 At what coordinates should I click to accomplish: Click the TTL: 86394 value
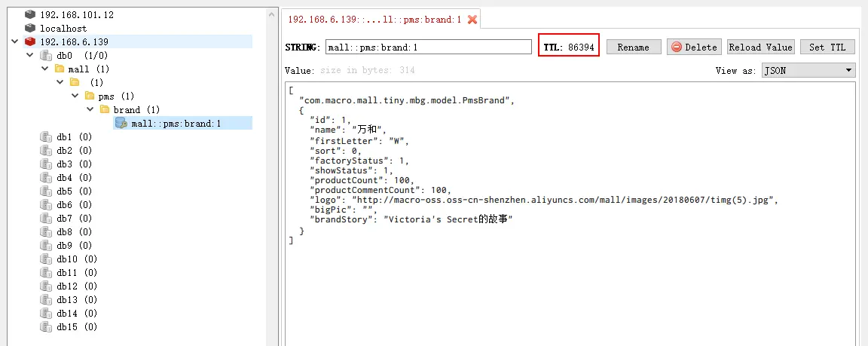[569, 47]
